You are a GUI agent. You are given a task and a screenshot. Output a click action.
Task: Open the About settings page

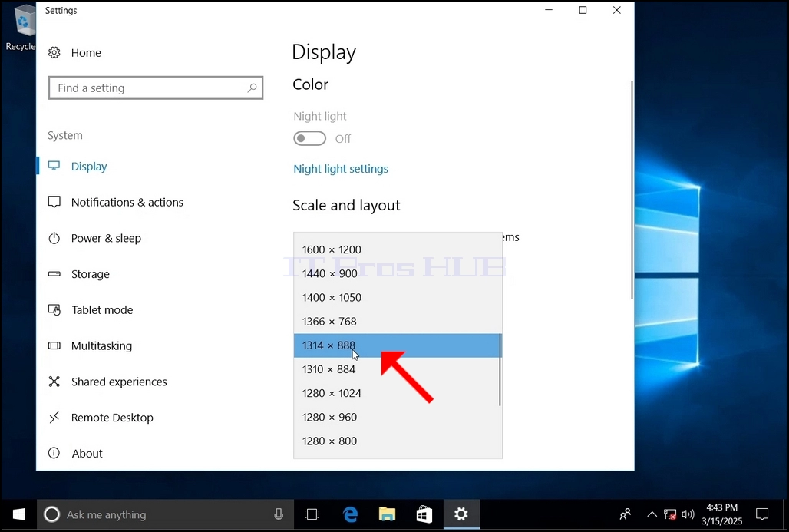87,453
